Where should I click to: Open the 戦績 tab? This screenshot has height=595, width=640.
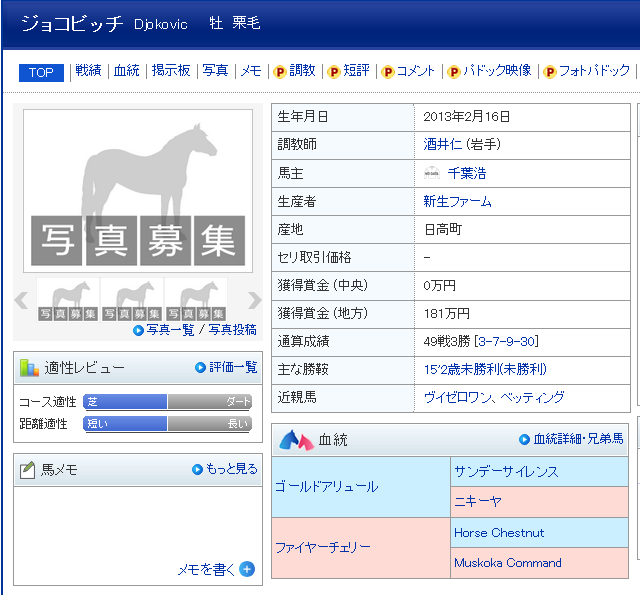88,71
